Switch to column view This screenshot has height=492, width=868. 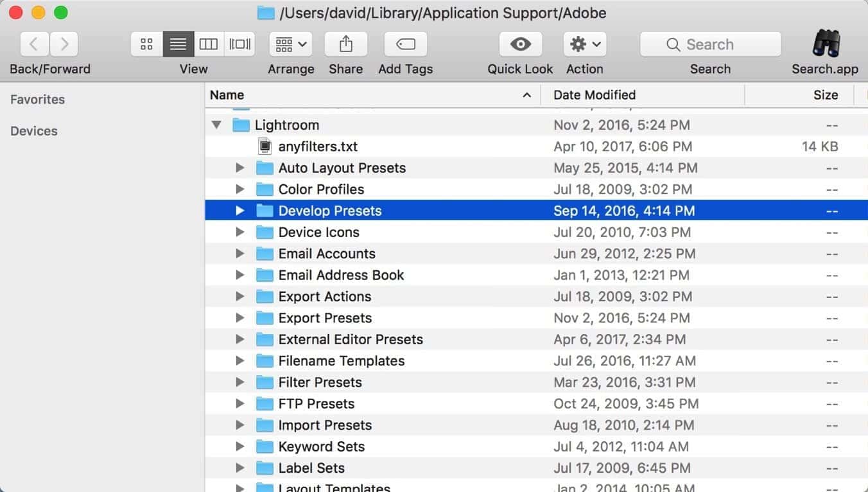(x=209, y=44)
